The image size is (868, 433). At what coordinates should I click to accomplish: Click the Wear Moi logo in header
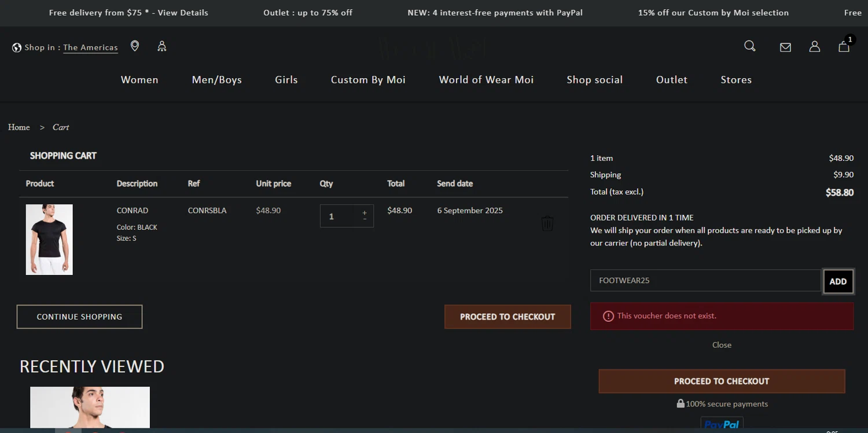(x=433, y=49)
